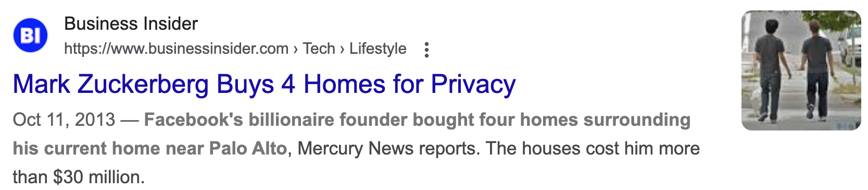Click the bold snippet about Facebook's billionaire founder
Image resolution: width=868 pixels, height=190 pixels.
coord(352,134)
